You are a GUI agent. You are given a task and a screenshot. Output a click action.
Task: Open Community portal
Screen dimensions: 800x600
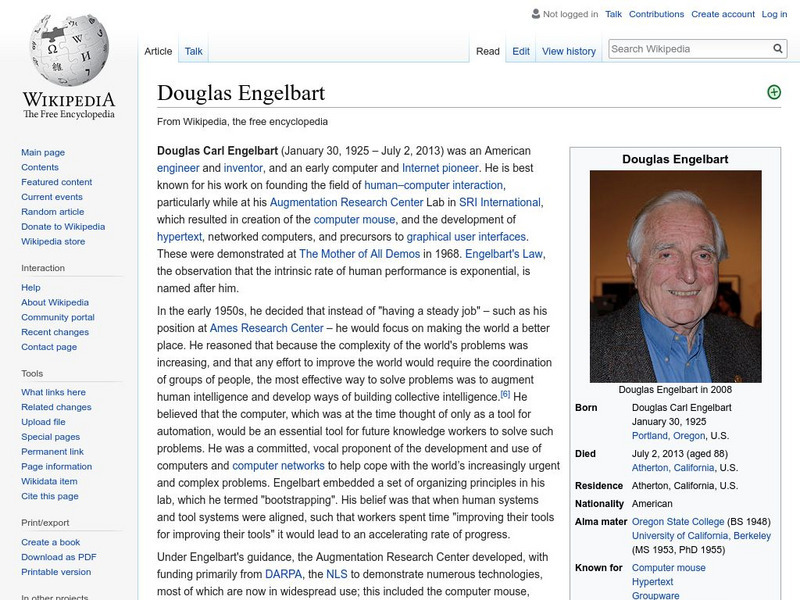[58, 317]
